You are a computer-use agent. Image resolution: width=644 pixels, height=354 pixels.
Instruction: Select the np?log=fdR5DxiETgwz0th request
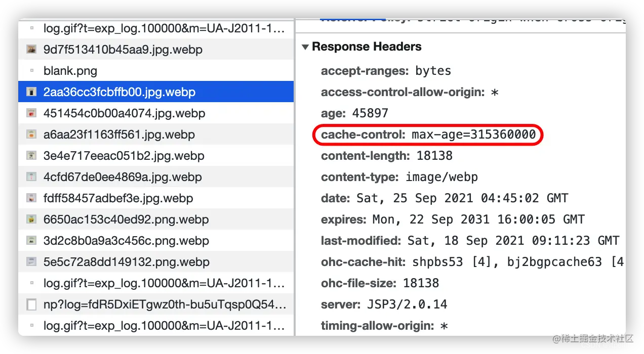pyautogui.click(x=156, y=304)
